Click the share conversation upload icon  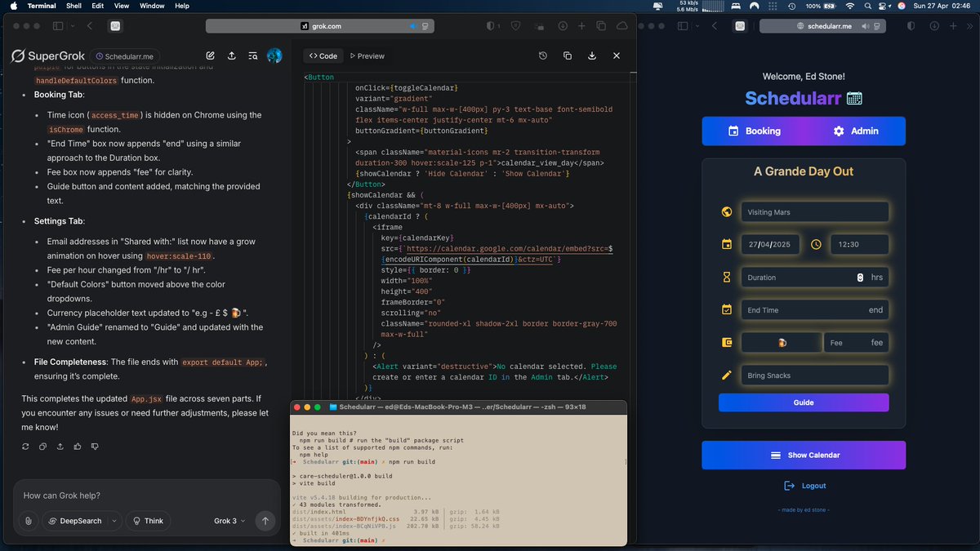coord(232,56)
